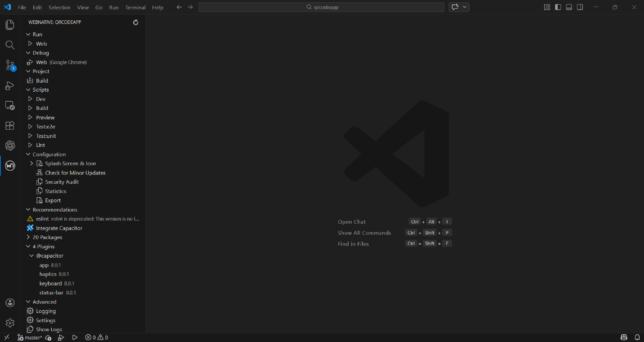The width and height of the screenshot is (644, 342).
Task: Go forward in navigation history
Action: coord(190,7)
